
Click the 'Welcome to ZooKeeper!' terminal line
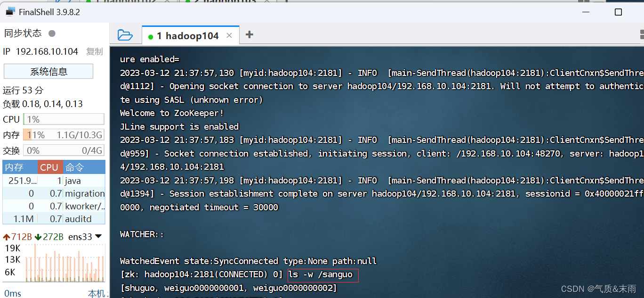pos(172,113)
